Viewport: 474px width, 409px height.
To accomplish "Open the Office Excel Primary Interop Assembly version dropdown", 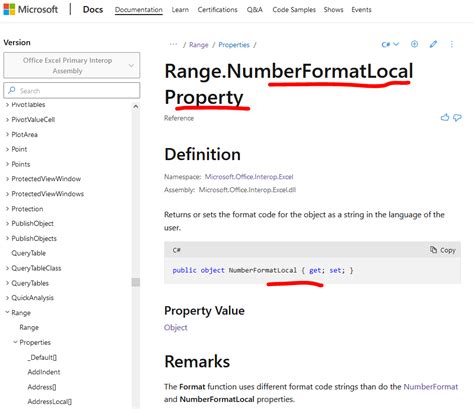I will point(72,65).
